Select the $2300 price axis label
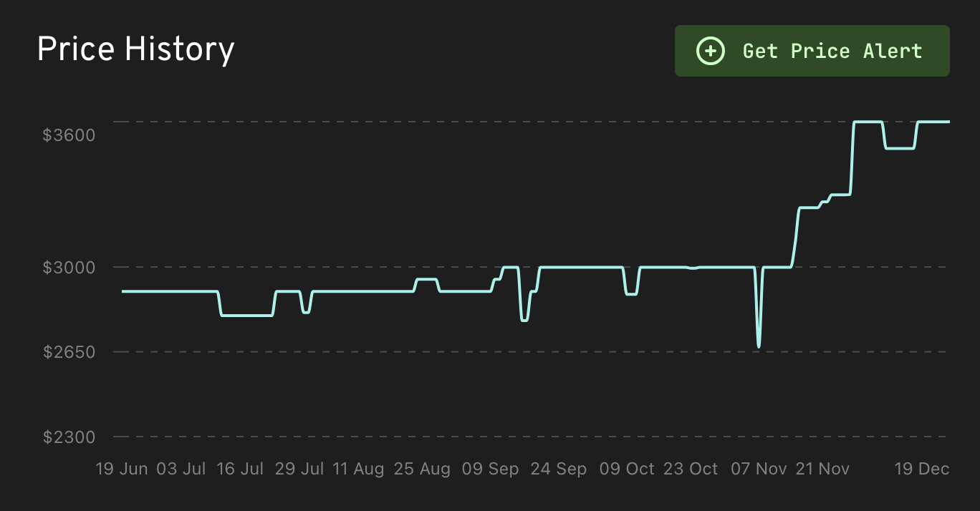The width and height of the screenshot is (980, 511). pos(69,437)
